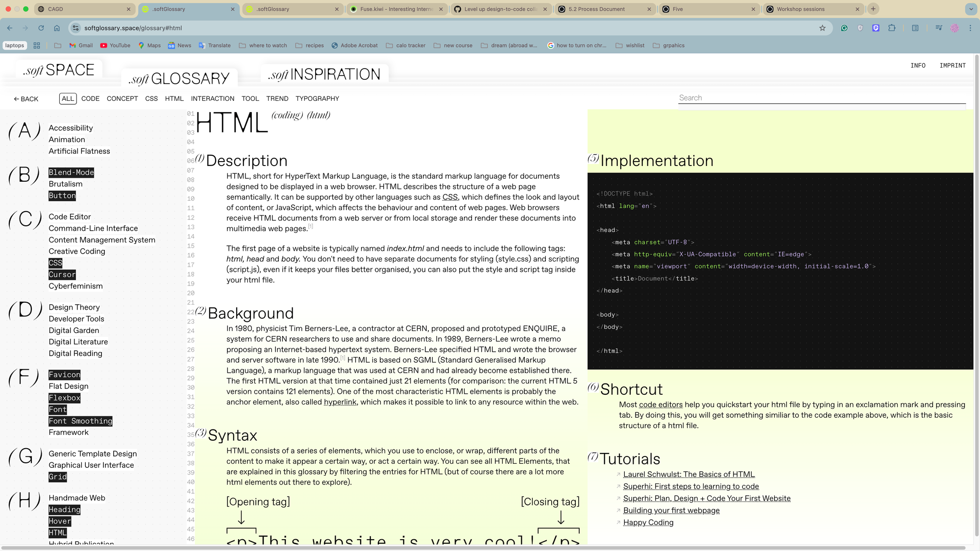The height and width of the screenshot is (551, 980).
Task: Bookmark this page with the star icon
Action: coord(822,28)
